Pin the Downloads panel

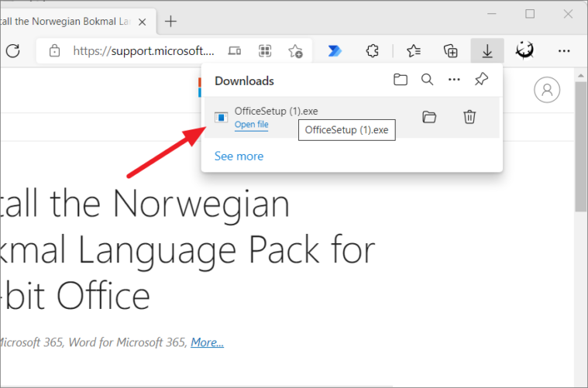[481, 79]
